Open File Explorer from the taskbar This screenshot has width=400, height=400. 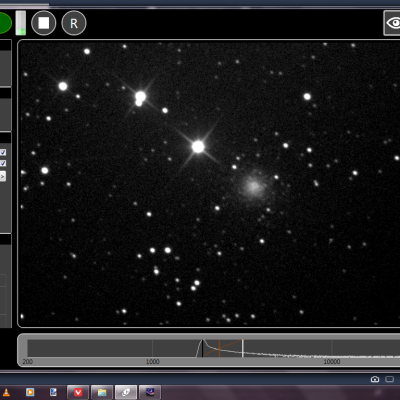102,392
